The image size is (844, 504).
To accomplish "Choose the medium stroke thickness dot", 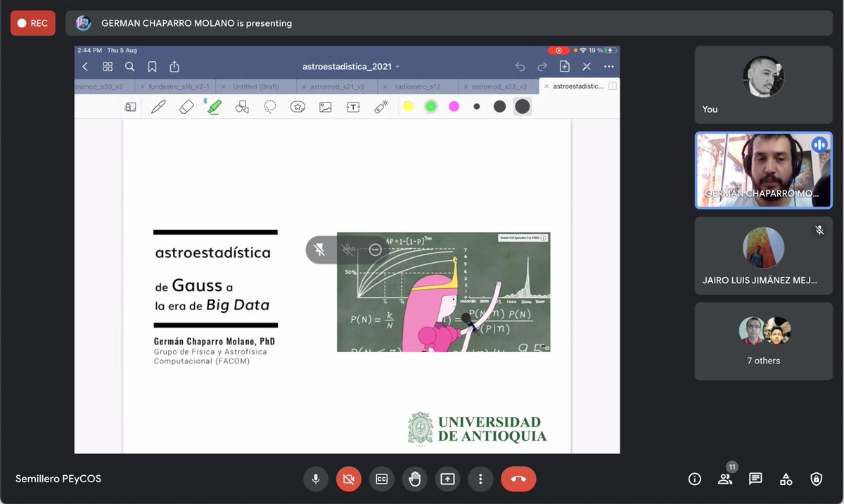I will pos(499,106).
